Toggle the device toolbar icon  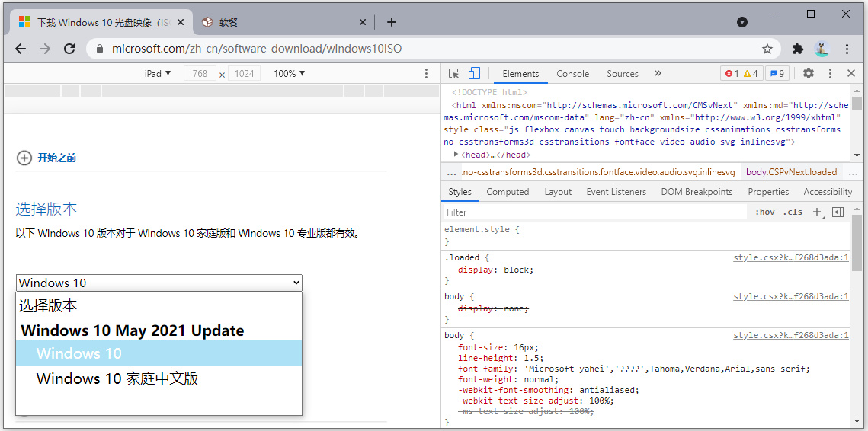point(474,74)
